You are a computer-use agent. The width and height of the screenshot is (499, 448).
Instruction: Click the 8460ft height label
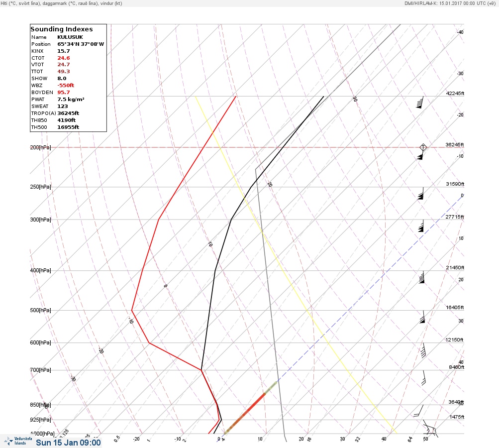point(456,367)
